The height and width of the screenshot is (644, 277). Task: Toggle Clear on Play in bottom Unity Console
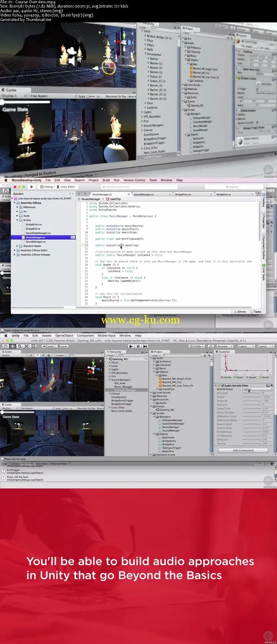[x=27, y=464]
